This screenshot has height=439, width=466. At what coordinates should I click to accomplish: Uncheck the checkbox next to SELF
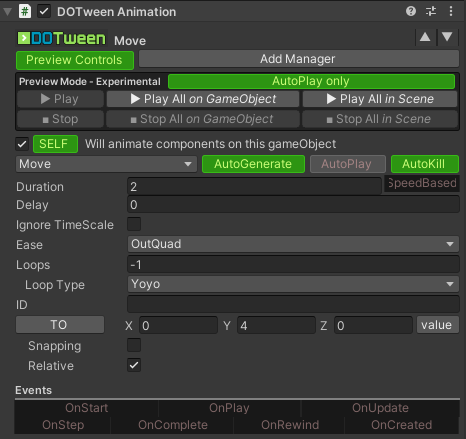pyautogui.click(x=22, y=144)
